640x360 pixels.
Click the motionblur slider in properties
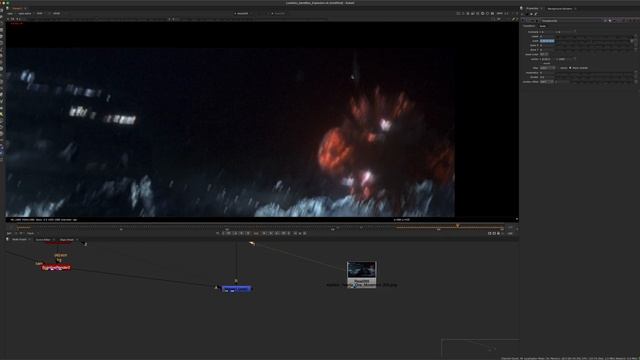click(x=594, y=73)
